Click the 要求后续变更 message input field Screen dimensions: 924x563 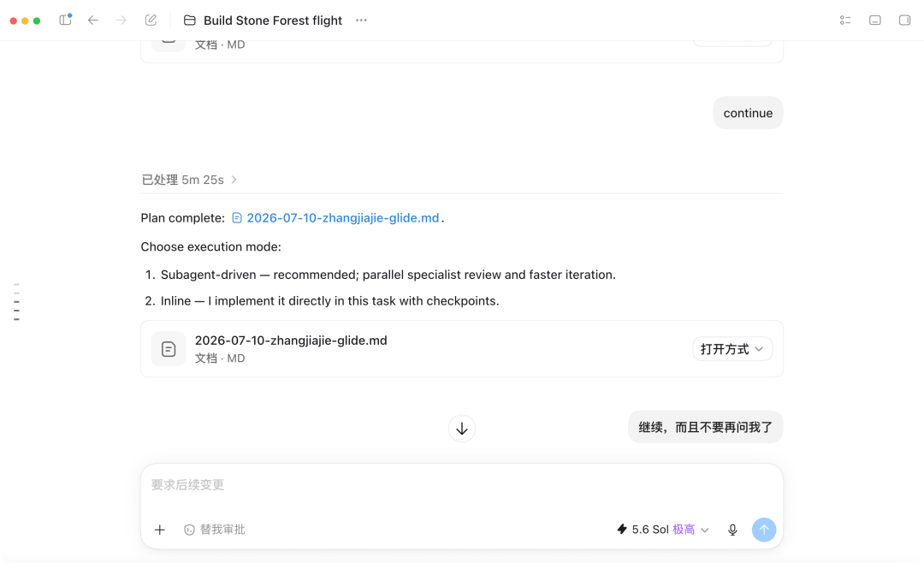point(462,485)
